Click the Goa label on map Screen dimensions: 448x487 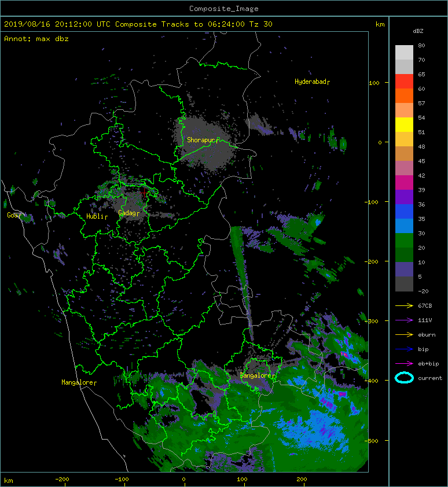(14, 215)
